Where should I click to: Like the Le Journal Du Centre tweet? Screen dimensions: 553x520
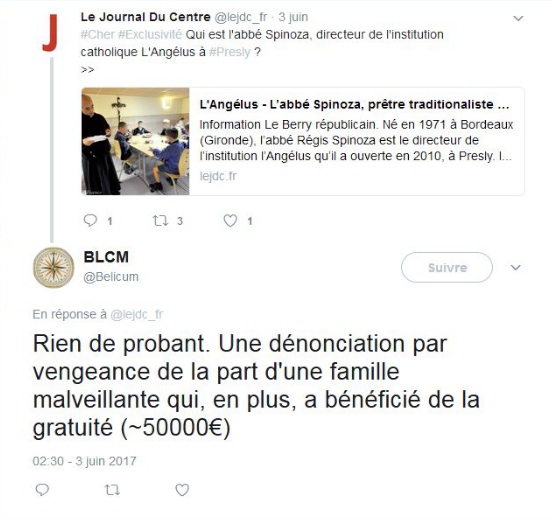[x=230, y=221]
